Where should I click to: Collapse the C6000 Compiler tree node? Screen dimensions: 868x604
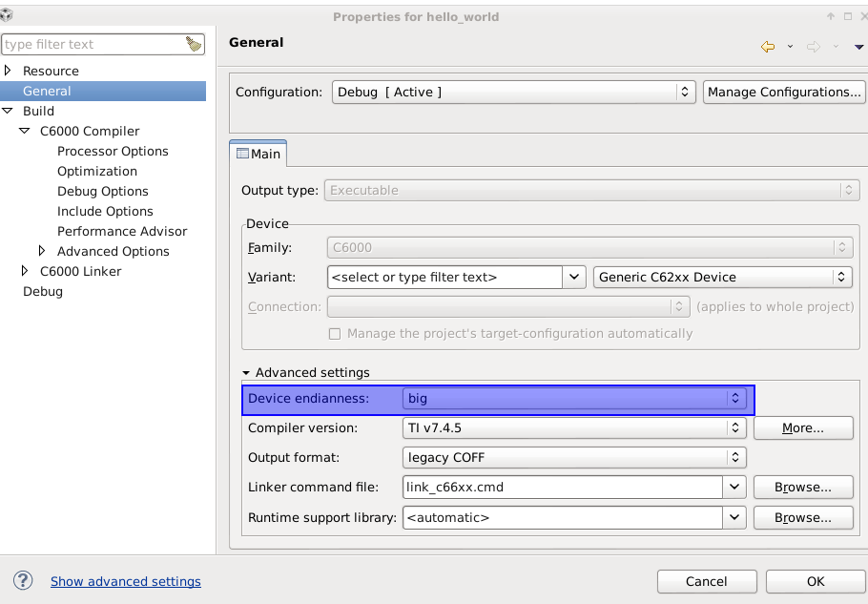tap(26, 131)
